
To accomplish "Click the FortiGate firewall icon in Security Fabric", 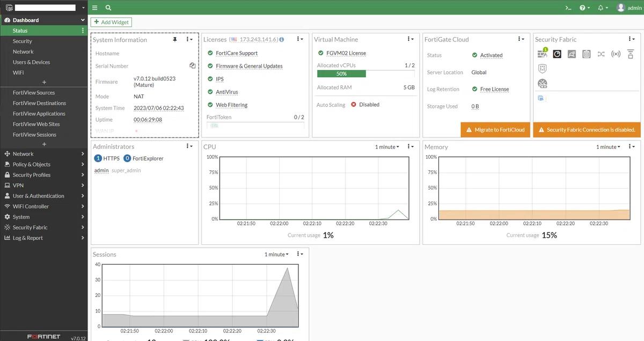I will (543, 54).
